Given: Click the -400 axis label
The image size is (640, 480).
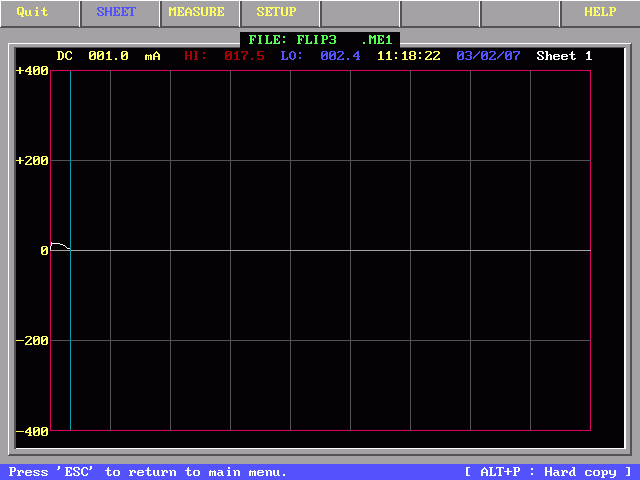Looking at the screenshot, I should [x=32, y=431].
